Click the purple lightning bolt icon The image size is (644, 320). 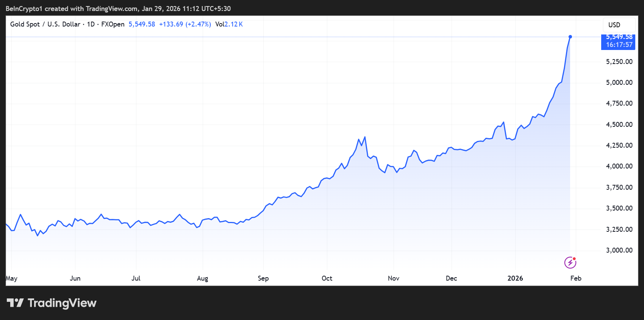[x=570, y=262]
